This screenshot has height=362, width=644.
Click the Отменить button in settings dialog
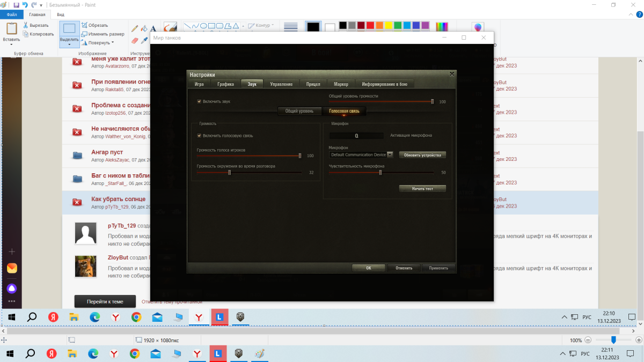(x=404, y=268)
